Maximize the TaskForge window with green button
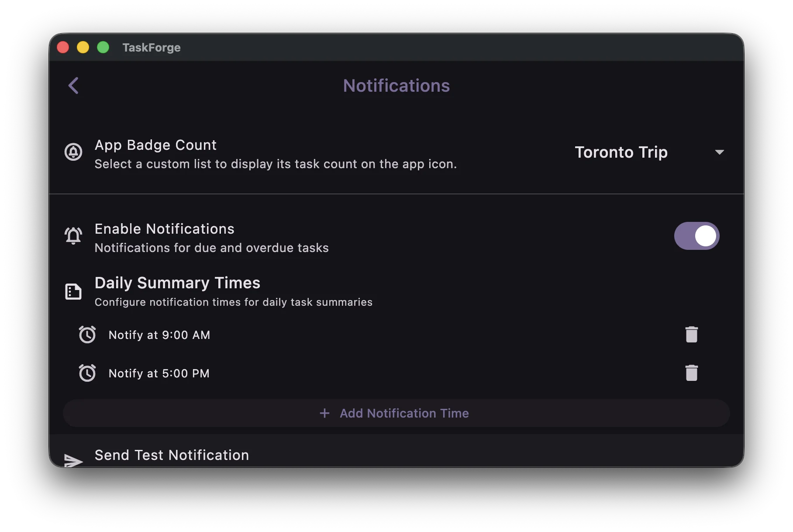Screen dimensions: 793x532 pyautogui.click(x=103, y=47)
